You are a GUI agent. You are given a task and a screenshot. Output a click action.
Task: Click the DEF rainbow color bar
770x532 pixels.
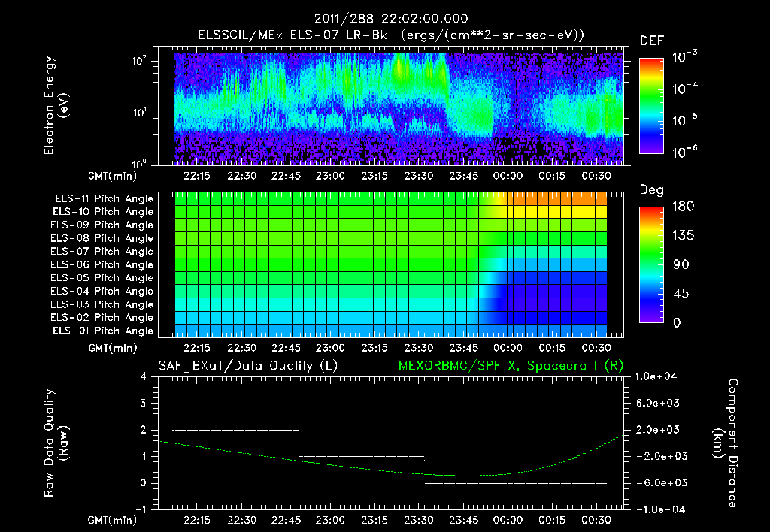pyautogui.click(x=652, y=106)
